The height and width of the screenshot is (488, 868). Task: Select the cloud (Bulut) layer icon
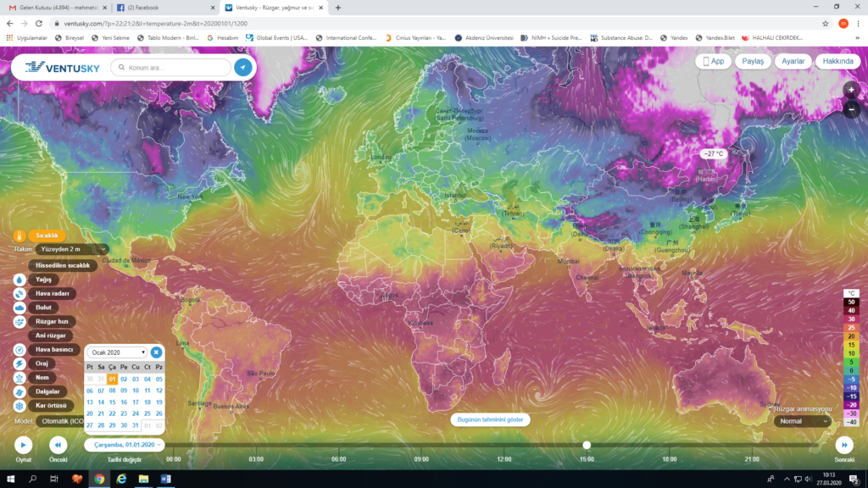[19, 308]
